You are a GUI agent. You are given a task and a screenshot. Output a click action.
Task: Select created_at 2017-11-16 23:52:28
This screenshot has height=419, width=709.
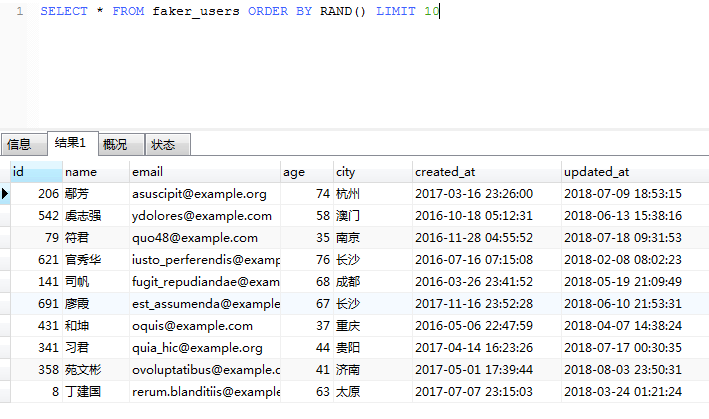487,304
